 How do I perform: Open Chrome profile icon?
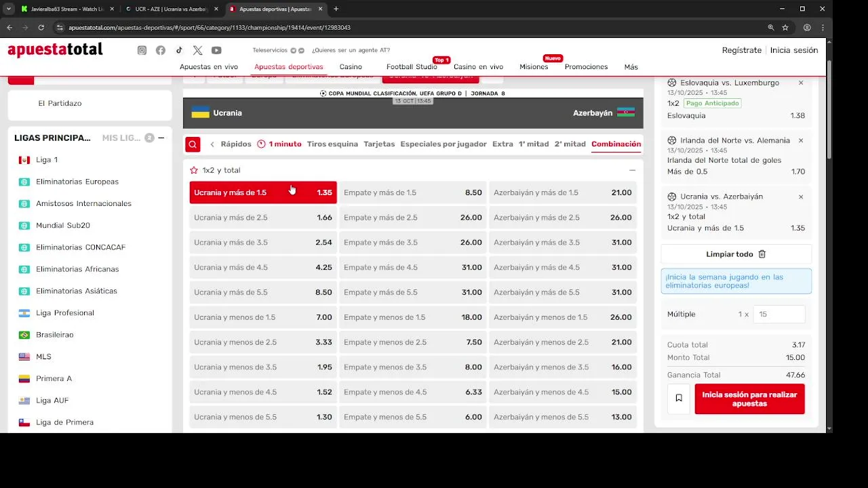[807, 28]
